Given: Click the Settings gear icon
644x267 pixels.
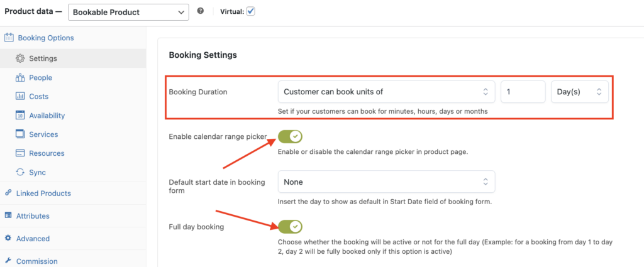Looking at the screenshot, I should [20, 58].
